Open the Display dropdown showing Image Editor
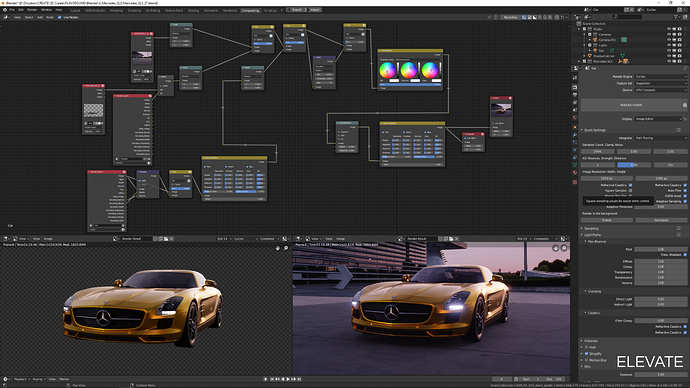The width and height of the screenshot is (690, 388). 657,119
